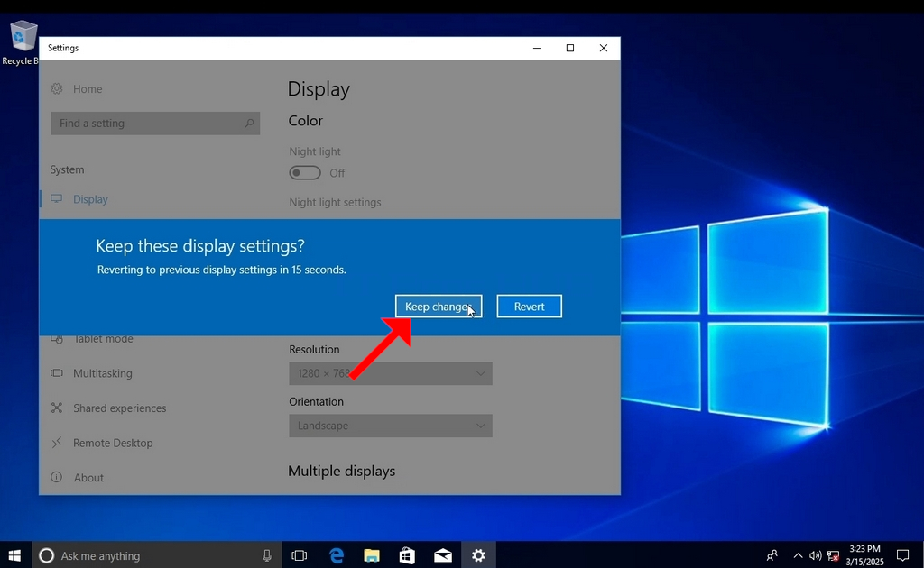Click the Display monitor icon in sidebar
The height and width of the screenshot is (568, 924).
tap(57, 199)
